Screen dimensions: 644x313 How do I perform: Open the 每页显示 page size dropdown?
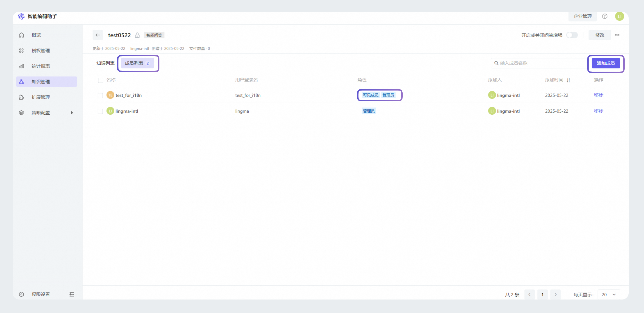click(608, 295)
